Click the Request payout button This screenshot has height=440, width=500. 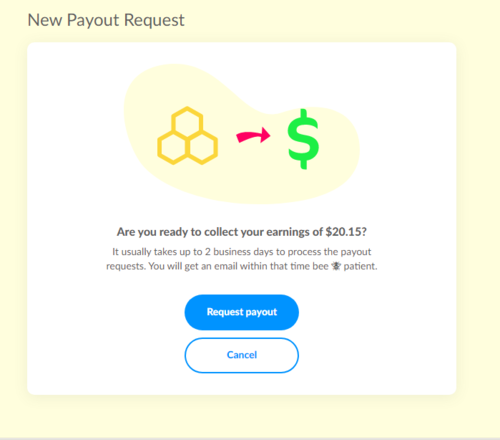tap(242, 312)
